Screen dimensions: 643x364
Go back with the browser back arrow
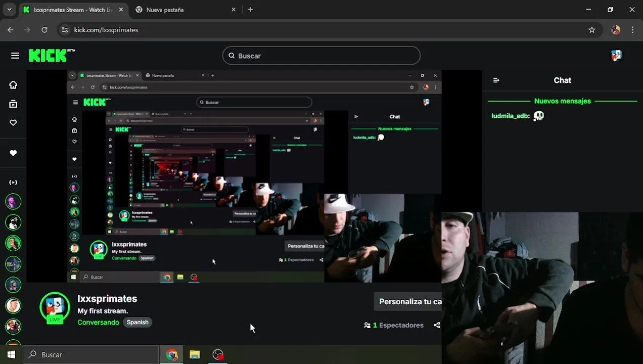(11, 30)
